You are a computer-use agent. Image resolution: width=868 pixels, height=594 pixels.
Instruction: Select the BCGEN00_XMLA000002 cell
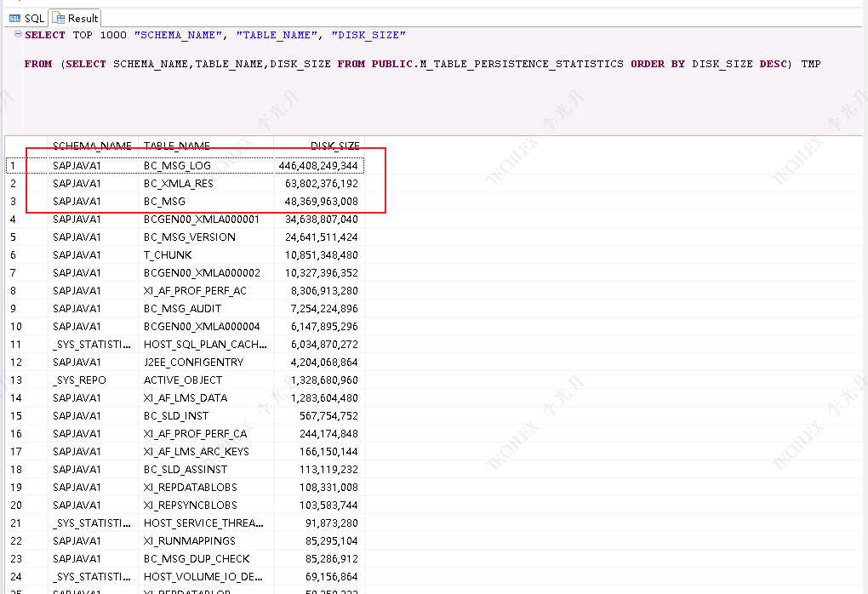[x=206, y=273]
